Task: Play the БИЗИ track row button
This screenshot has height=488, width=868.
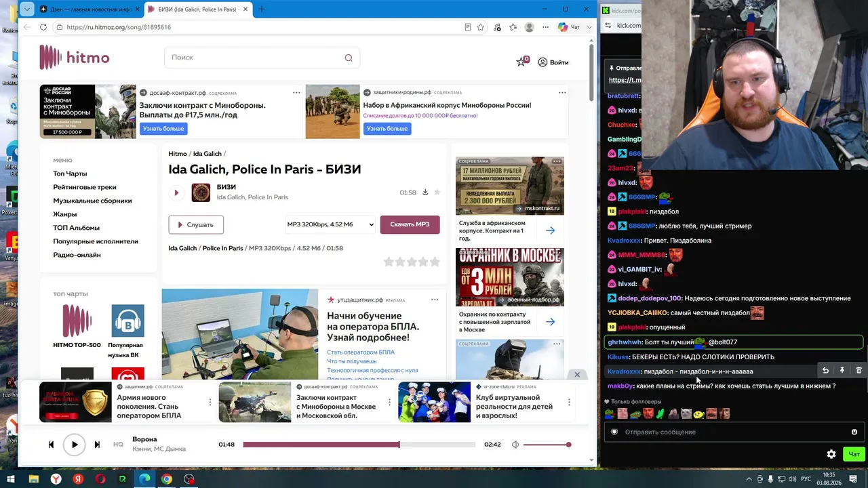Action: click(x=176, y=192)
